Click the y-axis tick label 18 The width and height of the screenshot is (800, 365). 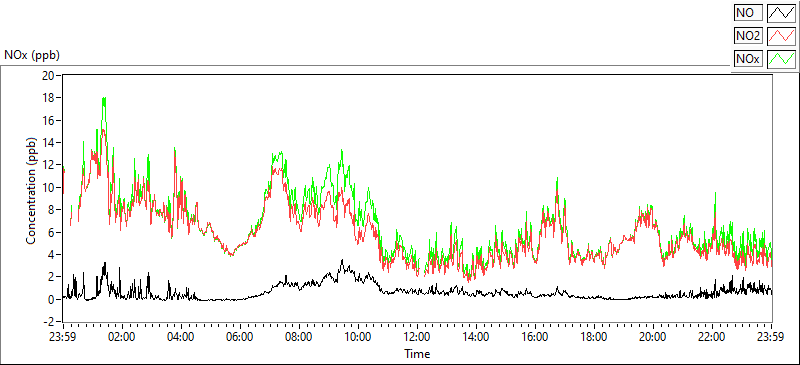point(49,98)
